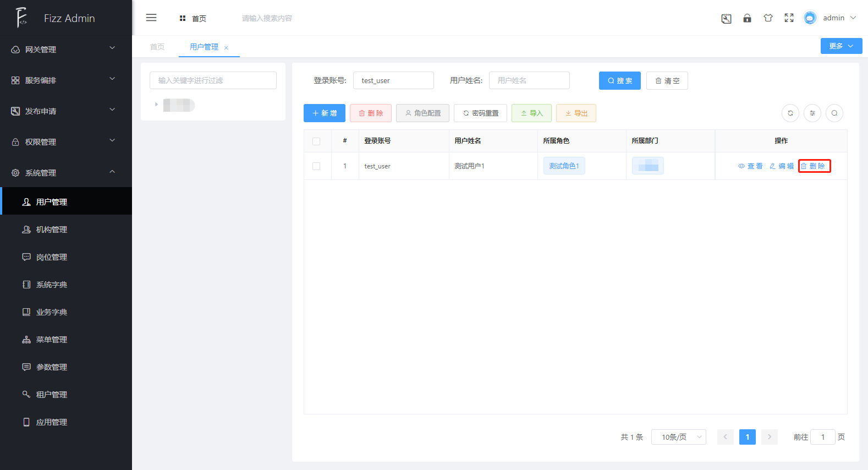Open 机构管理 in the sidebar
The height and width of the screenshot is (470, 868).
point(66,229)
